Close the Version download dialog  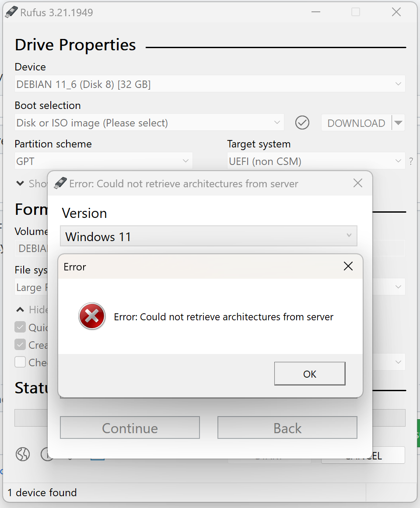coord(357,183)
